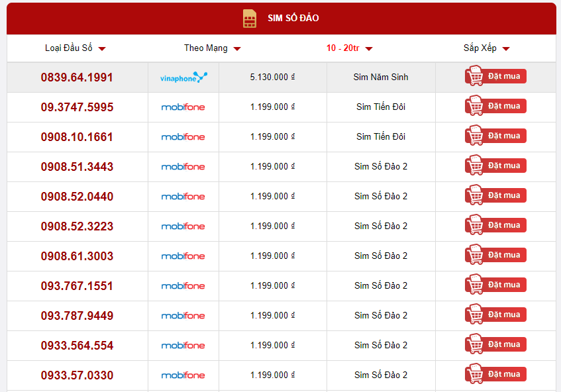Click Mobifone logo beside 0908.52.3223
Viewport: 561px width, 392px height.
[183, 226]
